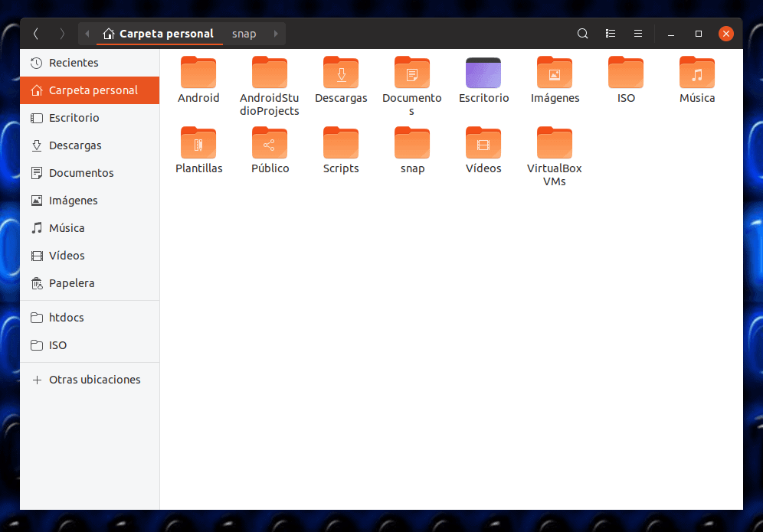Open Descargas from the sidebar

coord(90,145)
